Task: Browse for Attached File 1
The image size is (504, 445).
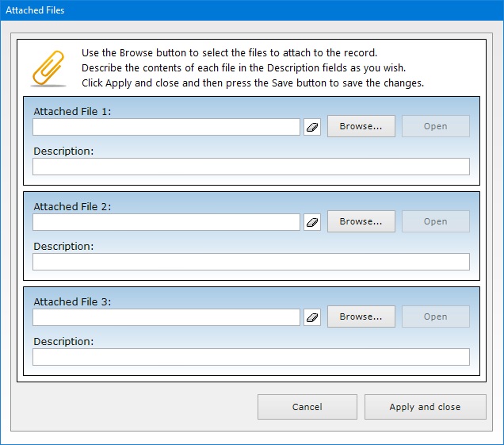Action: (x=361, y=126)
